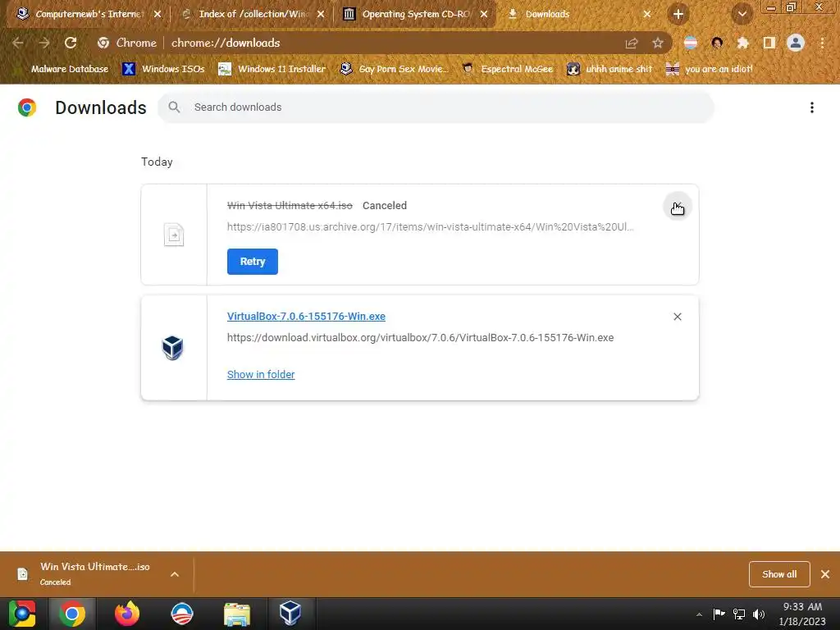Retry the canceled Win Vista download
This screenshot has height=630, width=840.
pos(253,262)
